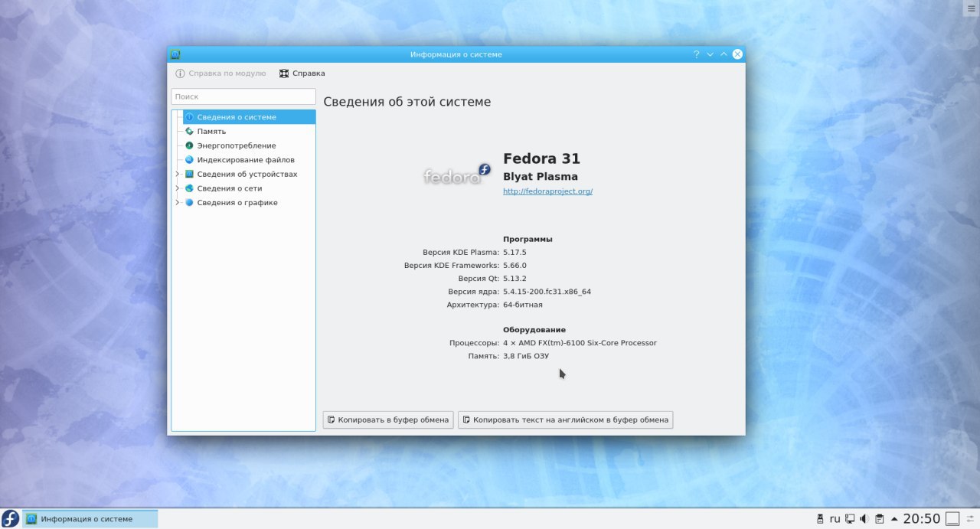Click the Сведения о графике row icon
Image resolution: width=980 pixels, height=529 pixels.
[x=189, y=203]
